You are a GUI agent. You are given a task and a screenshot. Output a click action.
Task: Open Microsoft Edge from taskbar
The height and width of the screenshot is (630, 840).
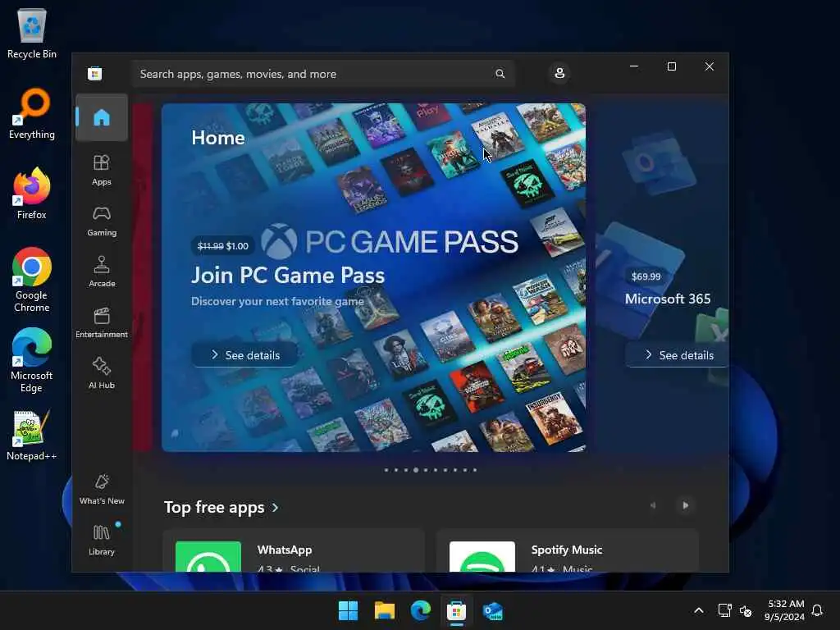(x=421, y=610)
